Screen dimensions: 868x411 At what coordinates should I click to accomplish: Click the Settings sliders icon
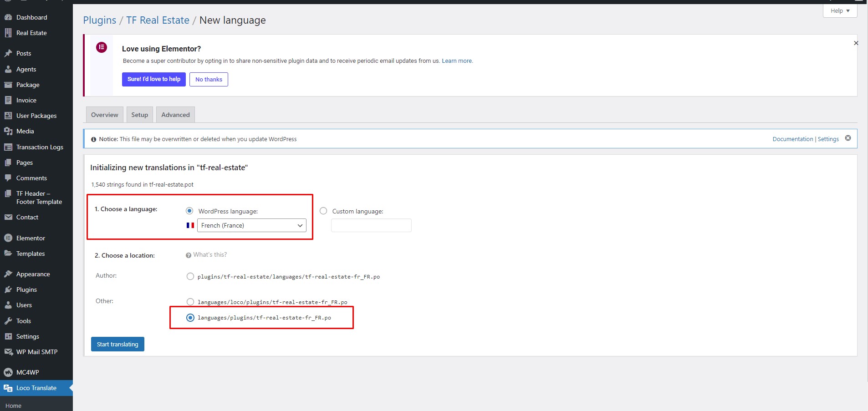tap(8, 336)
